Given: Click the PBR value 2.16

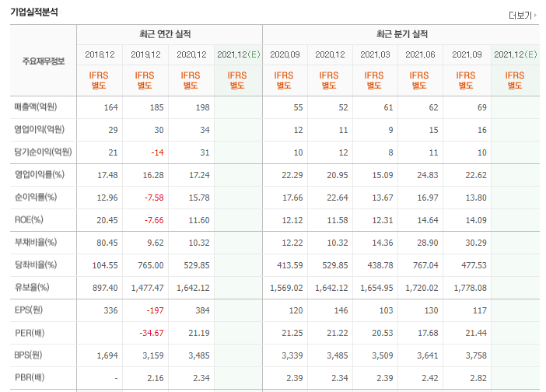Looking at the screenshot, I should (156, 378).
